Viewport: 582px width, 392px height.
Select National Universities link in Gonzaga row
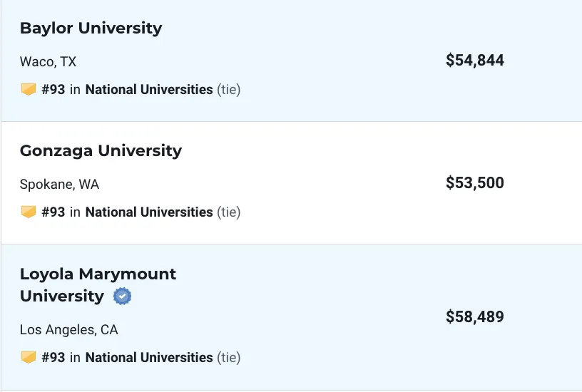[149, 212]
